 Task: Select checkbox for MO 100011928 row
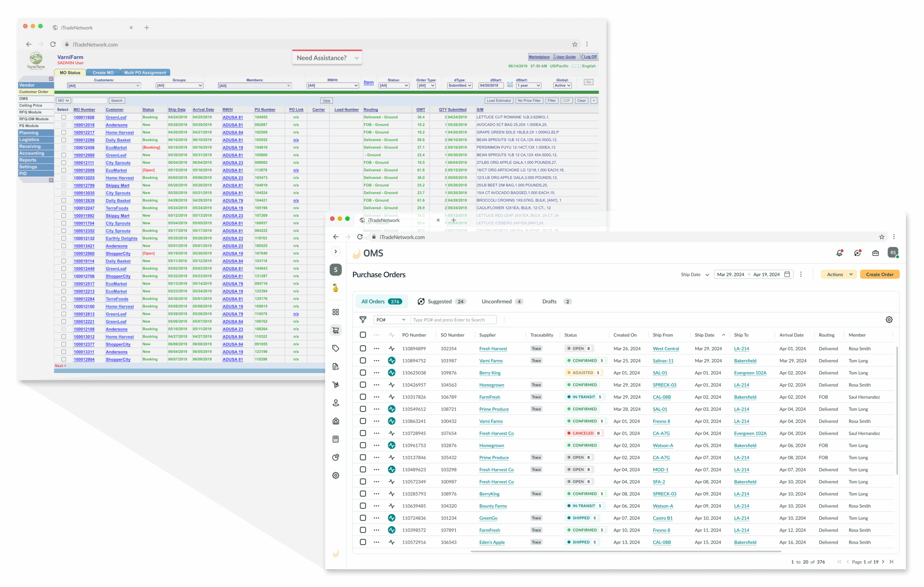click(x=64, y=117)
